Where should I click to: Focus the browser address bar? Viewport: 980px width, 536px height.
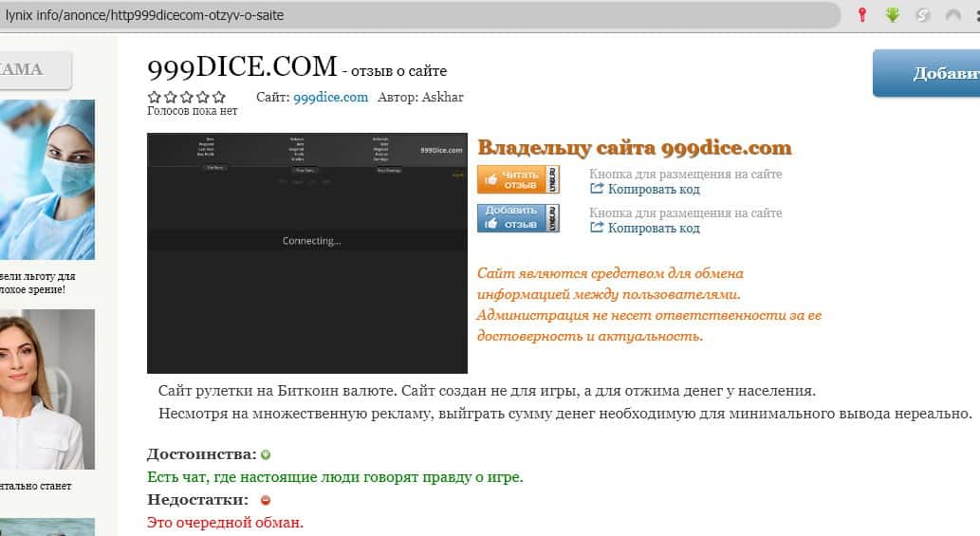pyautogui.click(x=420, y=15)
